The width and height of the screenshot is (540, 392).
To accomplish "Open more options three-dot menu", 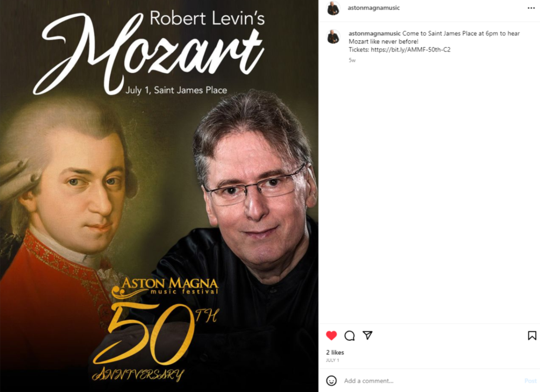I will click(x=531, y=8).
